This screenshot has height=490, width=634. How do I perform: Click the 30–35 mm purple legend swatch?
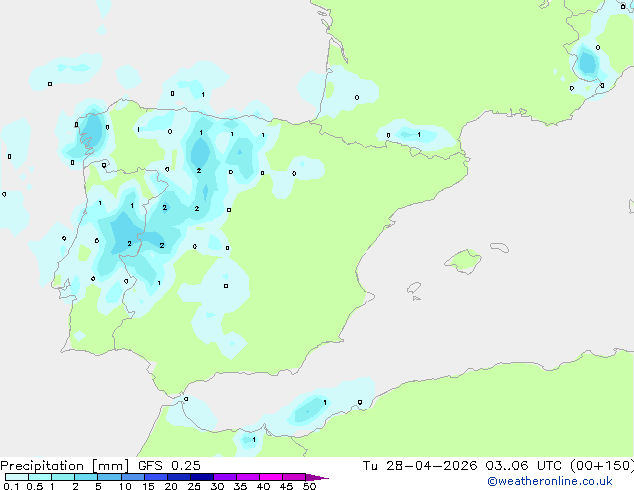224,477
